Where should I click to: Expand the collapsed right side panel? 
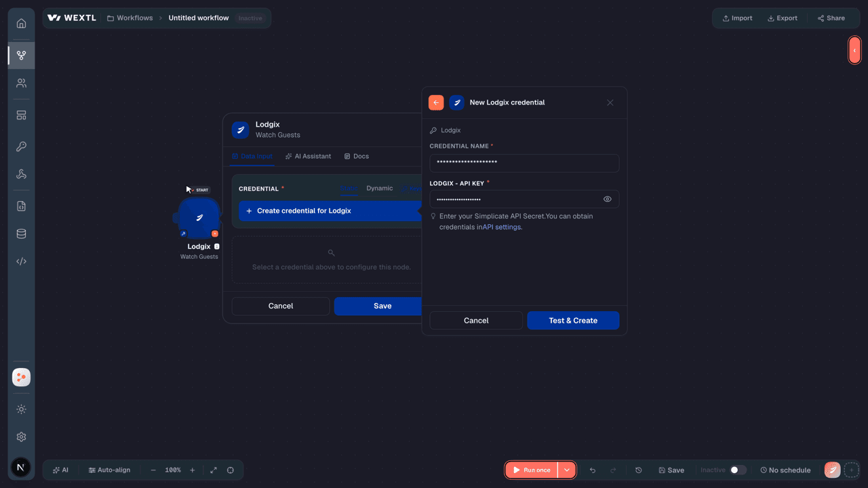854,50
